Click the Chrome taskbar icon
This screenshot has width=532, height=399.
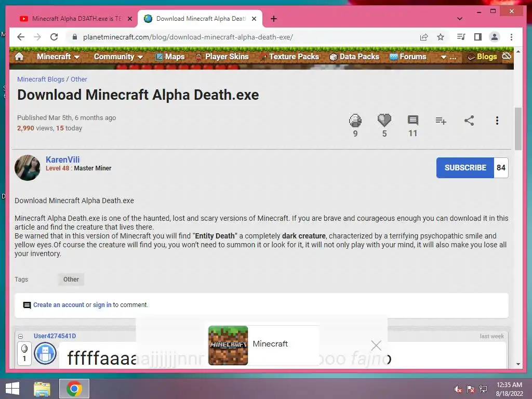[74, 389]
